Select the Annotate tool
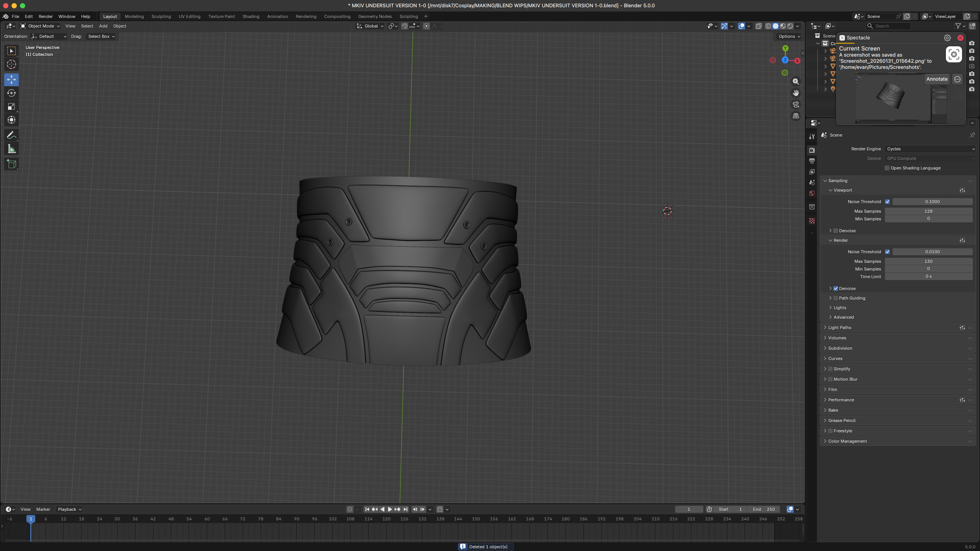Screen dimensions: 980x551 11,135
